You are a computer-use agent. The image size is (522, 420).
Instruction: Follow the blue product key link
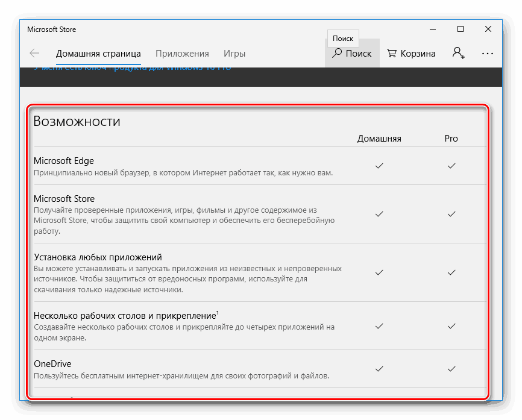pos(133,69)
